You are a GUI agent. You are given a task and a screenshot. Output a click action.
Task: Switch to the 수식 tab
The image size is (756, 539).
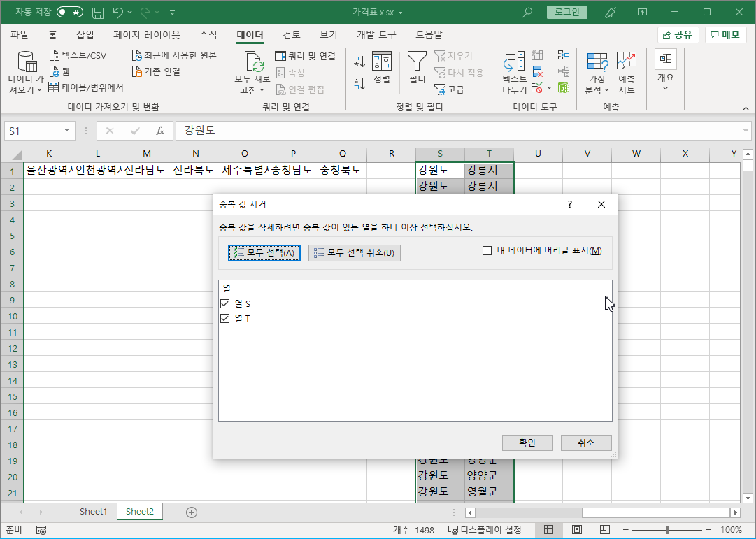(208, 35)
